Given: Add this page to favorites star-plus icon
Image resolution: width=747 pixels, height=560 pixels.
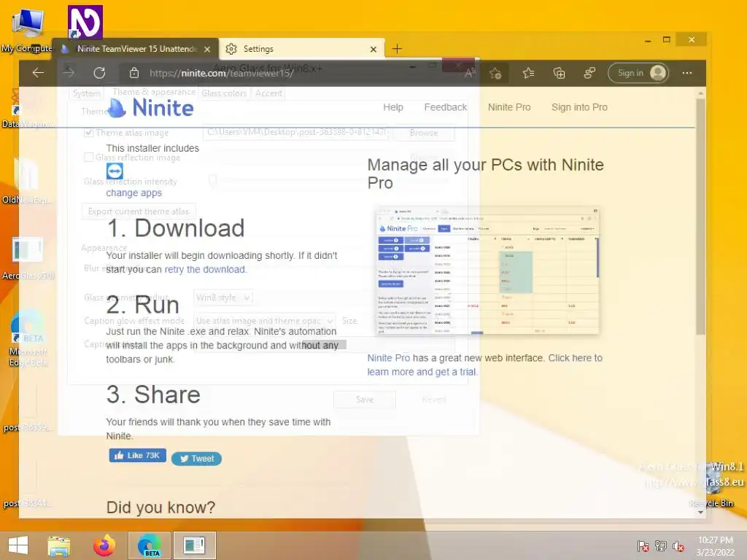Looking at the screenshot, I should (495, 73).
